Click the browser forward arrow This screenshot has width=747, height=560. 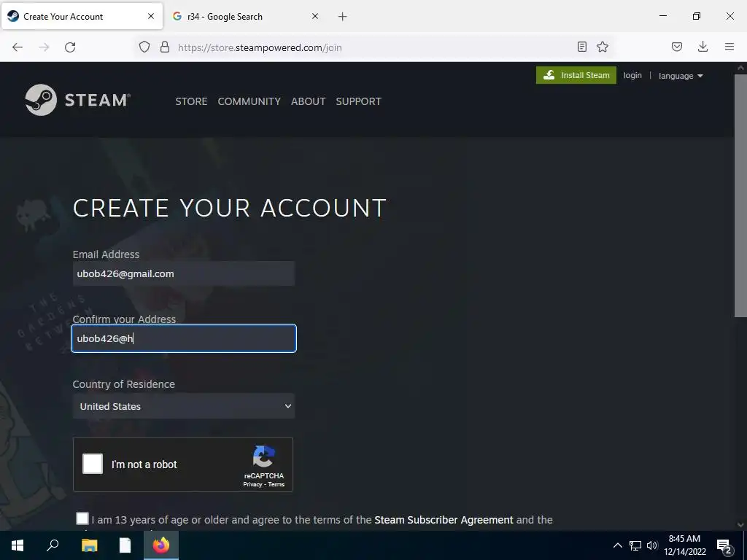[x=44, y=47]
